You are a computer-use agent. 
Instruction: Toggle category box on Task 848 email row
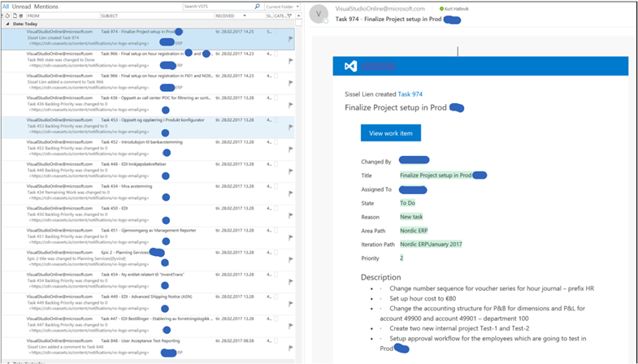tap(276, 341)
